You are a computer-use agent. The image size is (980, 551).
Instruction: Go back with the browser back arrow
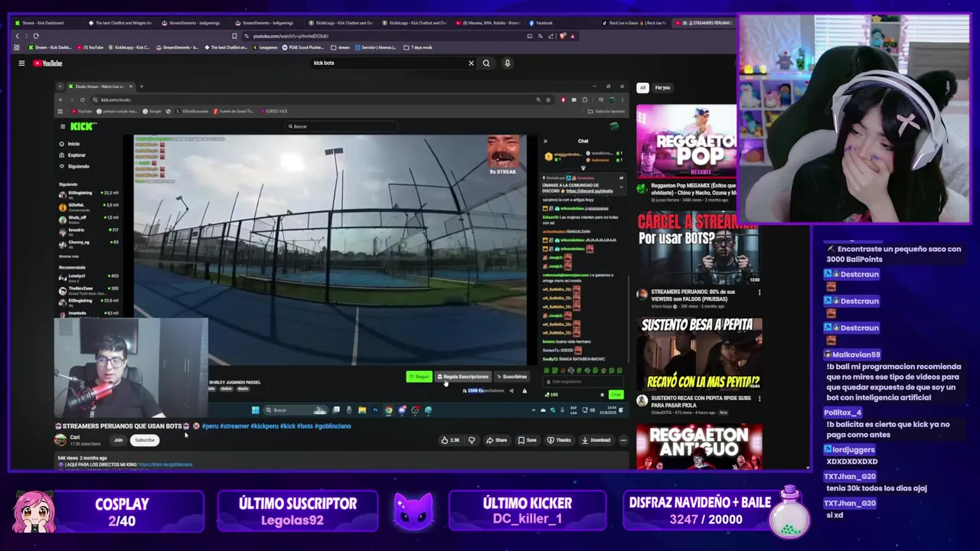18,36
